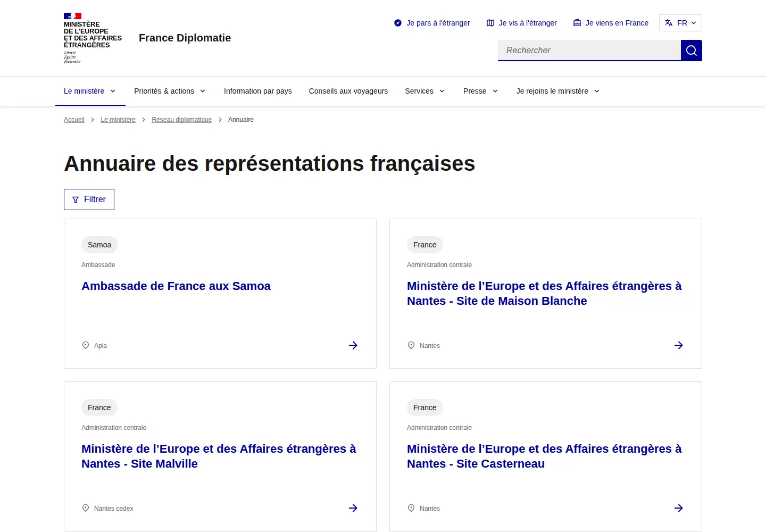Viewport: 766px width, 532px height.
Task: Click the compass icon beside Je pars à l'étranger
Action: click(x=398, y=23)
